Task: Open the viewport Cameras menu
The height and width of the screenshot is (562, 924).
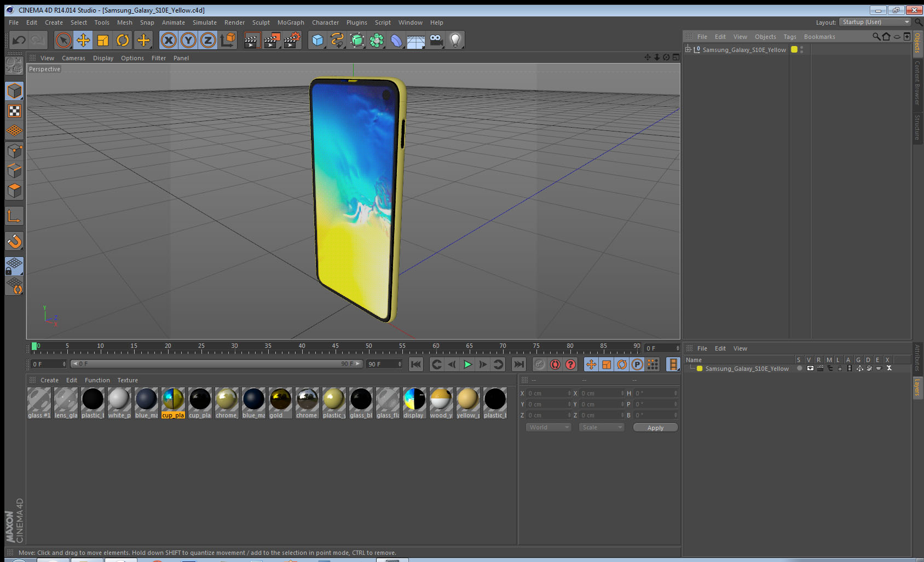Action: (x=73, y=58)
